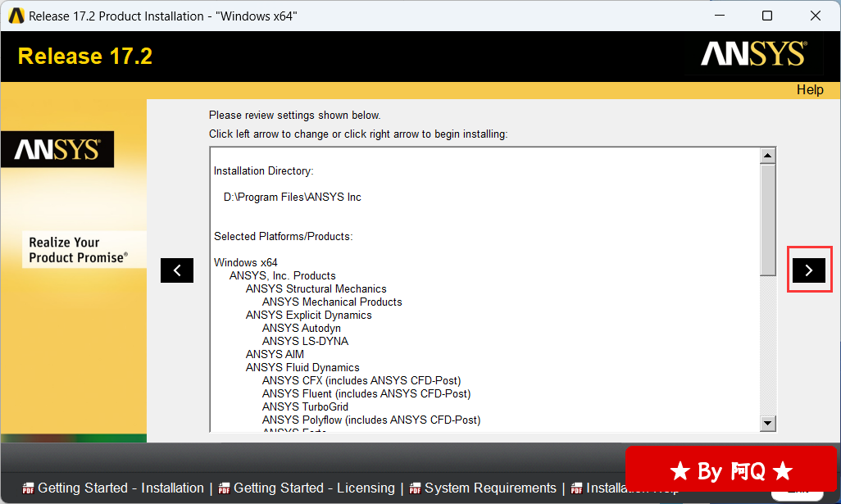Click 'ANSYS, Inc. Products' row
Image resolution: width=841 pixels, height=504 pixels.
pyautogui.click(x=283, y=275)
